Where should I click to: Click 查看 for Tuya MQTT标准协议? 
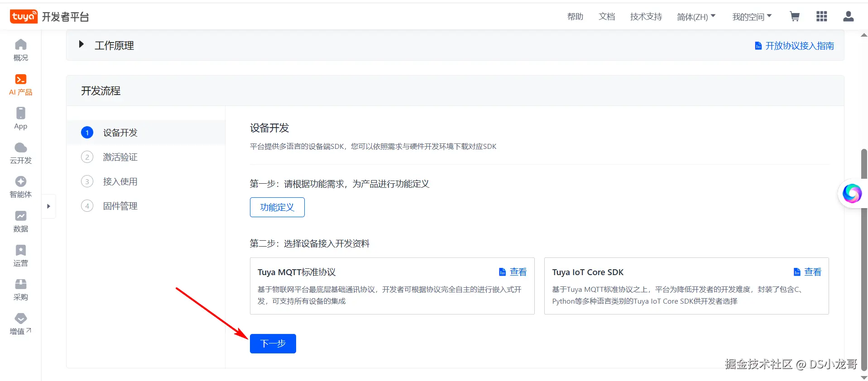pyautogui.click(x=513, y=272)
